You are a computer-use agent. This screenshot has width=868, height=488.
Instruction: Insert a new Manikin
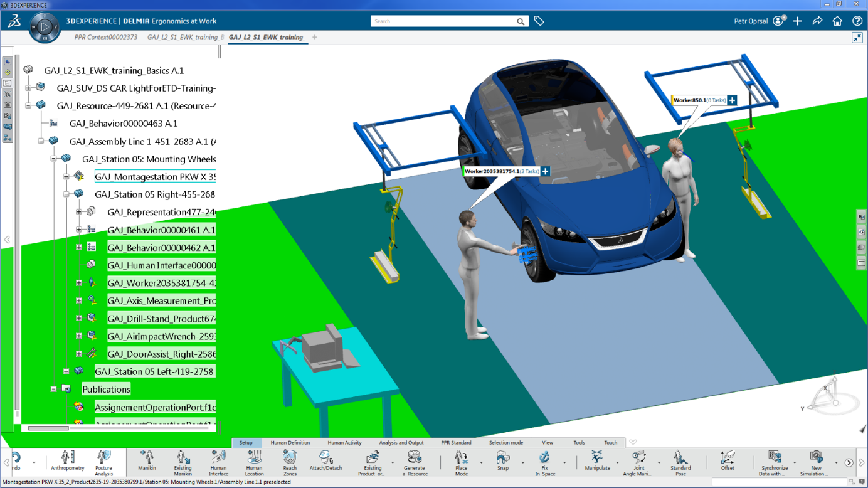147,462
